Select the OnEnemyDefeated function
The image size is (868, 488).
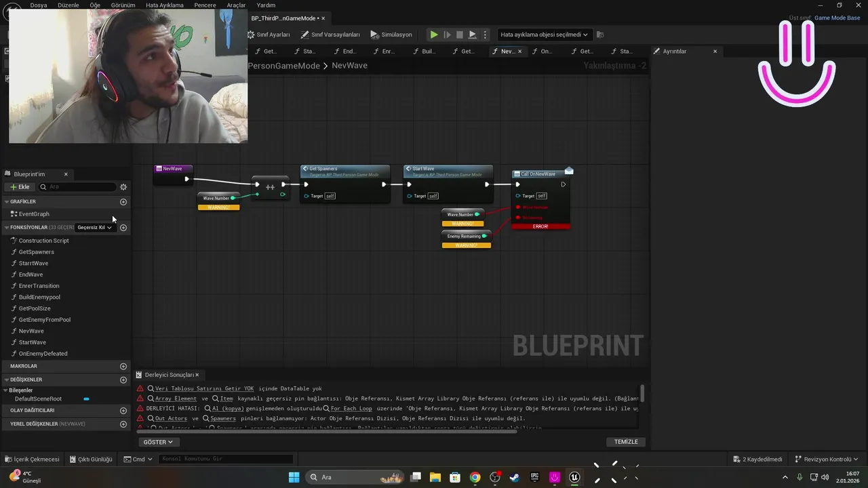tap(43, 354)
